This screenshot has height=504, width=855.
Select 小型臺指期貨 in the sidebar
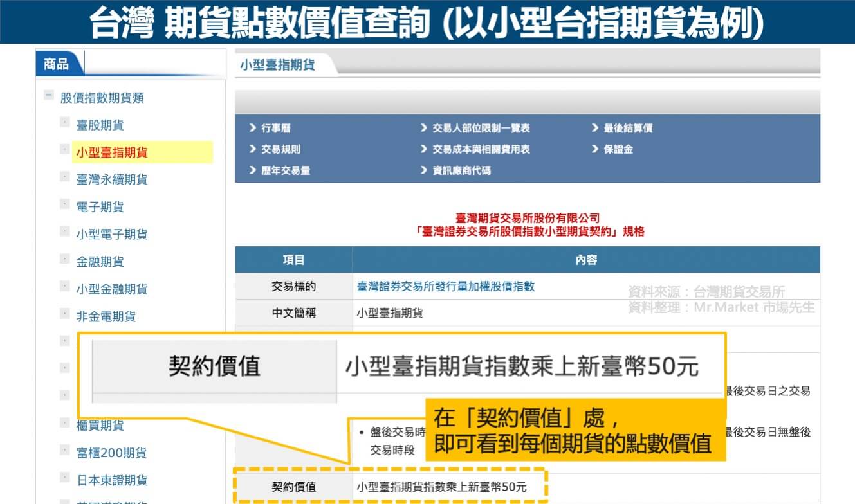click(x=113, y=152)
